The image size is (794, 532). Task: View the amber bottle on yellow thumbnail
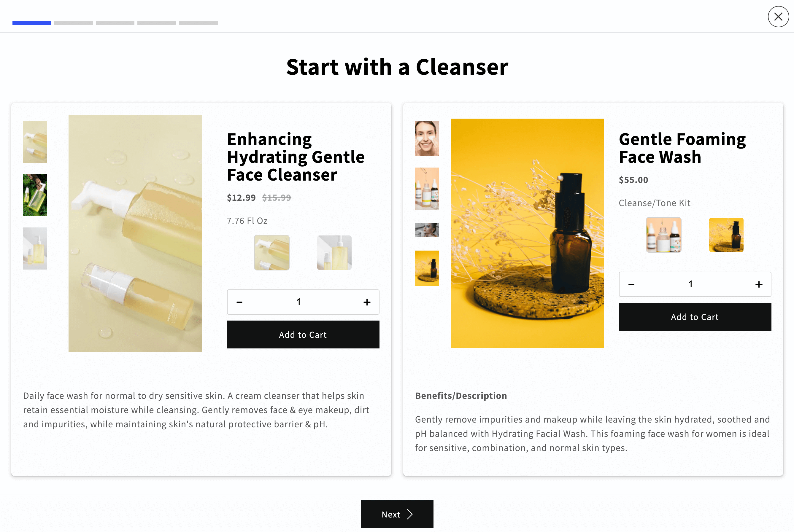tap(427, 268)
